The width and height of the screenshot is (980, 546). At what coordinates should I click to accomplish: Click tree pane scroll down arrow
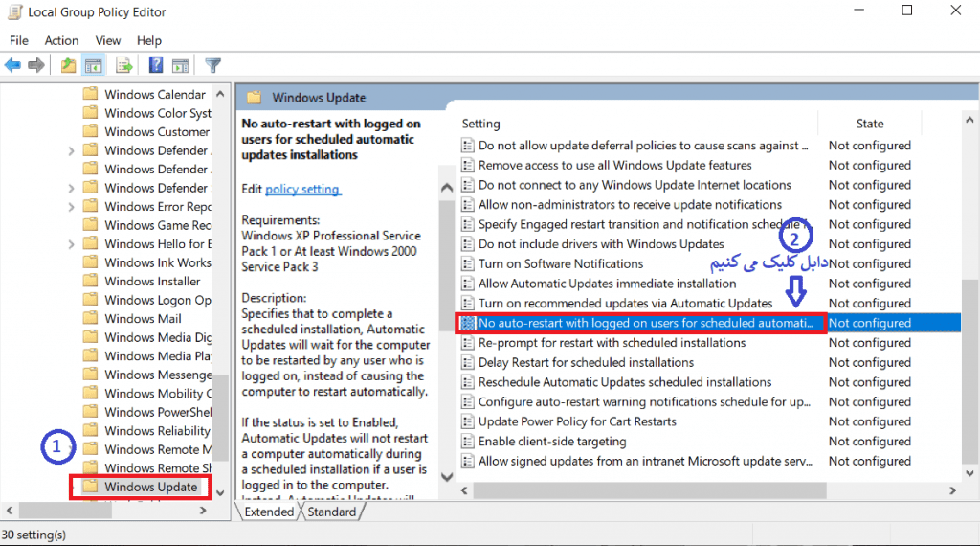[x=220, y=493]
